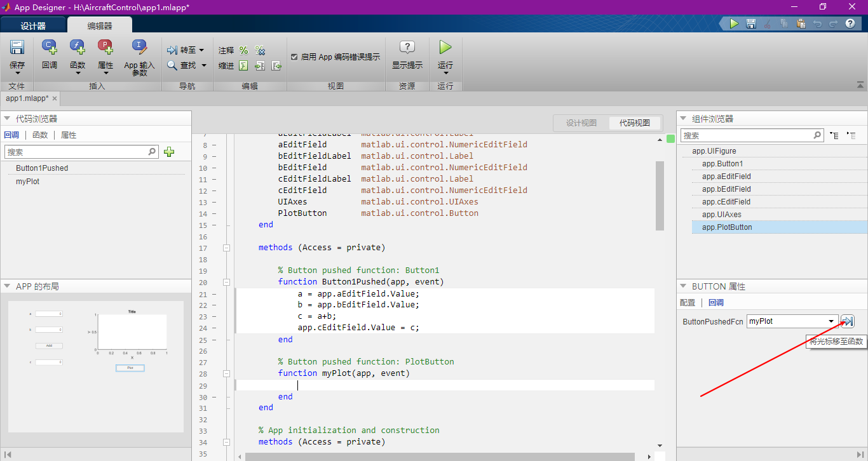Open the Save (保存) dropdown arrow
The width and height of the screenshot is (868, 461).
[x=17, y=74]
